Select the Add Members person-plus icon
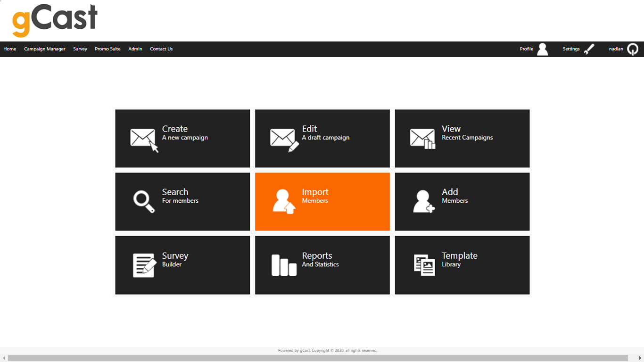The image size is (644, 362). (423, 202)
